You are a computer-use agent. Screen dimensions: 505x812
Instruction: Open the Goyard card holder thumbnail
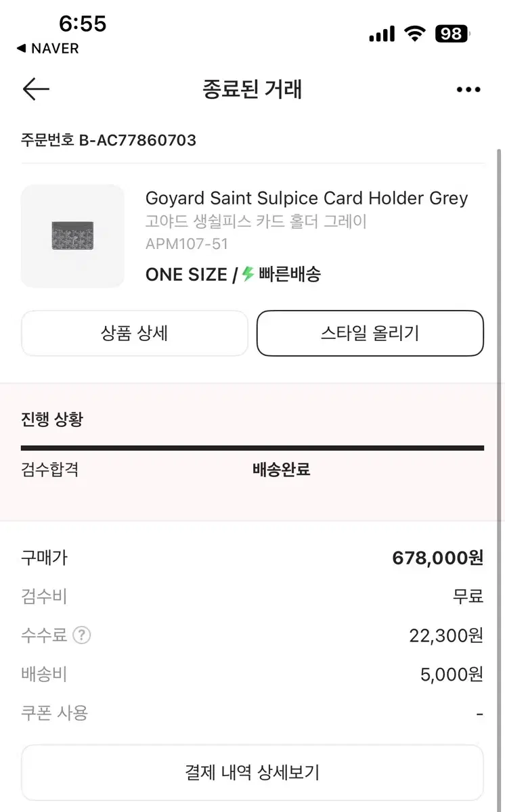click(73, 236)
